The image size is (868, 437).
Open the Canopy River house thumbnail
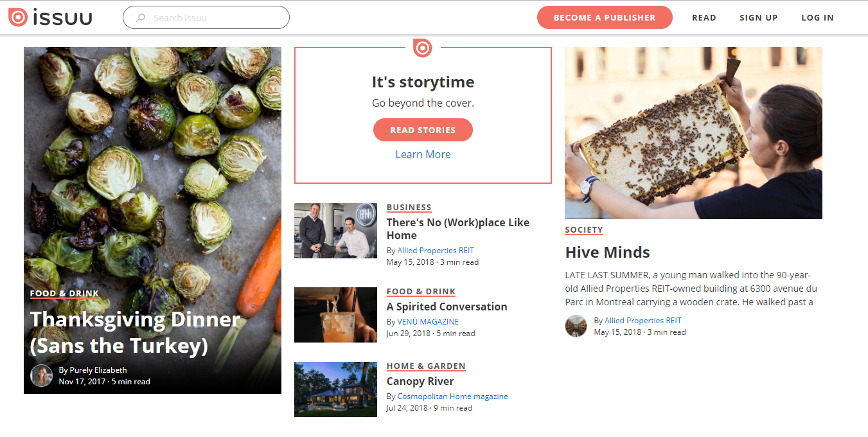(335, 389)
